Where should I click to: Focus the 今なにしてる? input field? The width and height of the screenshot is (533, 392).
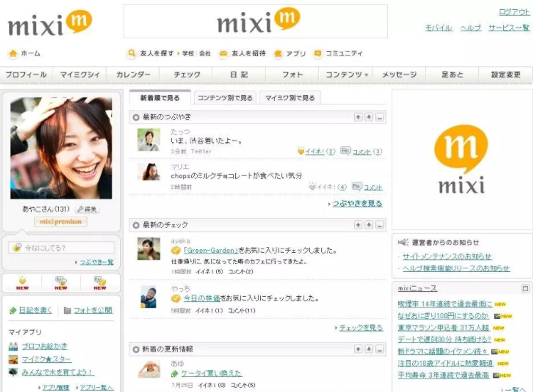tap(62, 248)
